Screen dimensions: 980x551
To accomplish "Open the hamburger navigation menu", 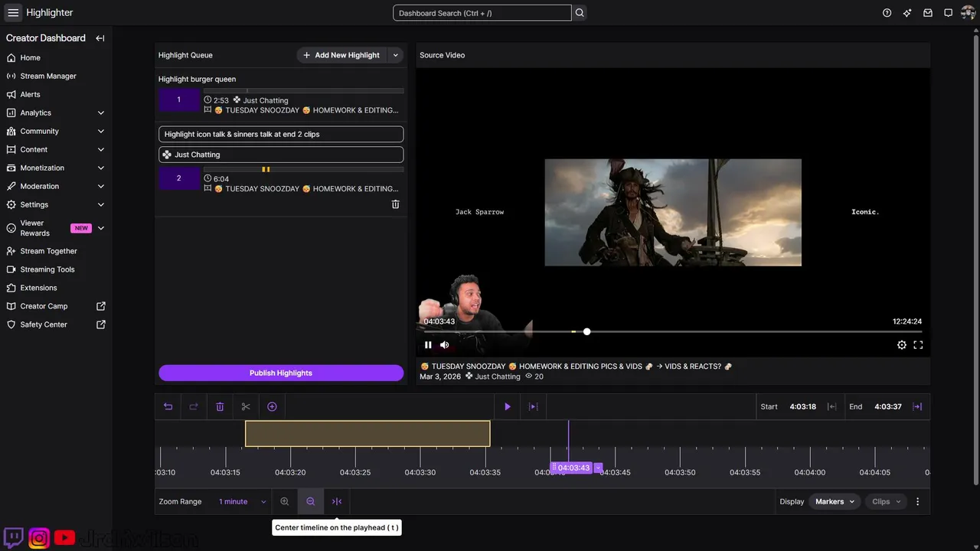I will (13, 12).
